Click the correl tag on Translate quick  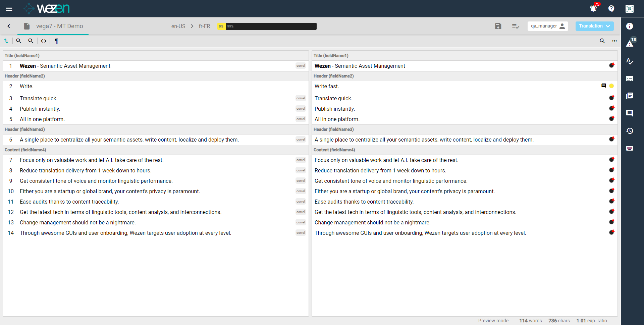click(x=301, y=98)
